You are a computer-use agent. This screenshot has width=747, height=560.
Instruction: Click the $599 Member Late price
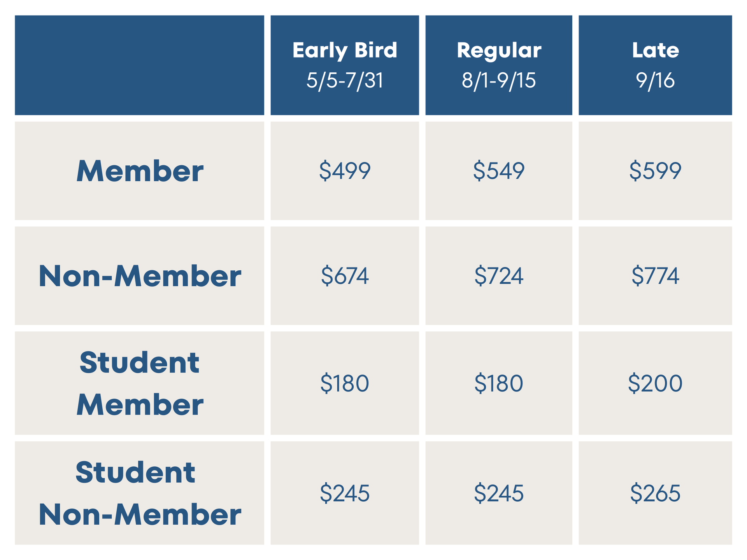point(655,171)
